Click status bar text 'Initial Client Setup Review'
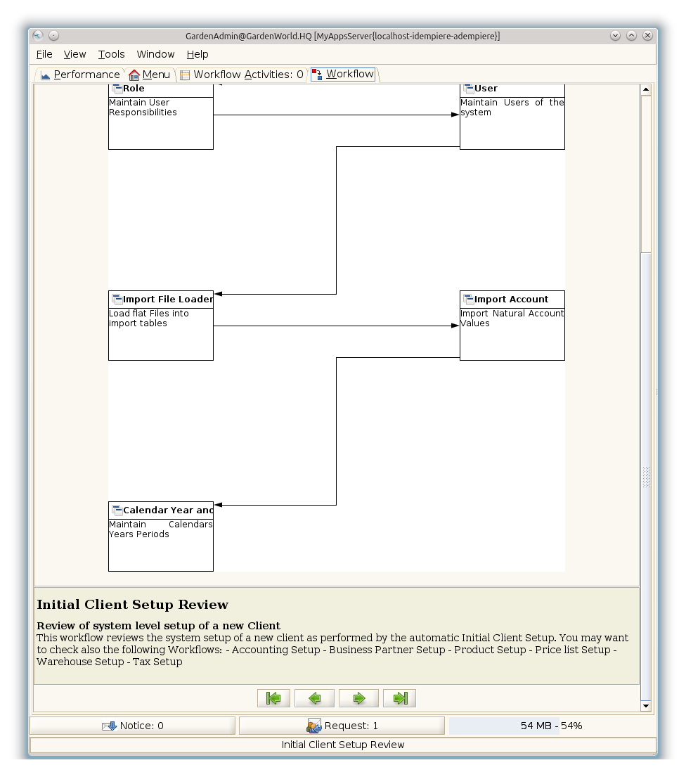686x784 pixels. [343, 745]
